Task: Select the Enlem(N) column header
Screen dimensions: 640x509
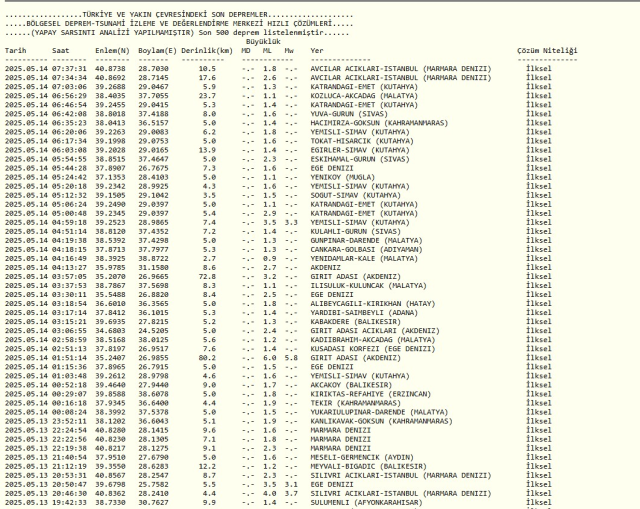Action: pyautogui.click(x=109, y=49)
